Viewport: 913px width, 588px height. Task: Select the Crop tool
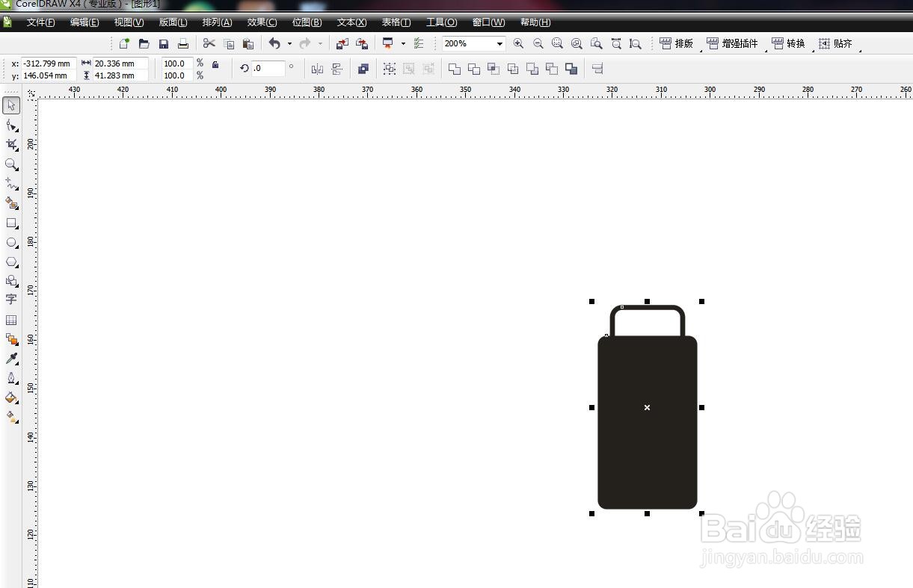point(11,144)
